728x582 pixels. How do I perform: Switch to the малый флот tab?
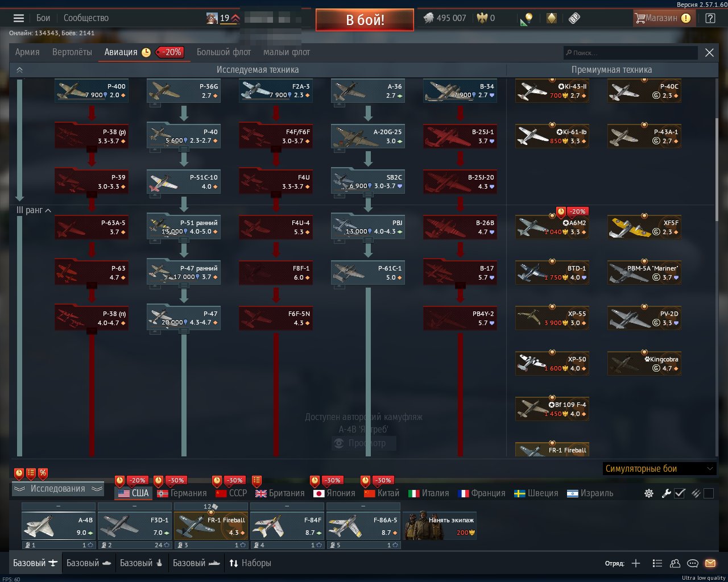click(287, 52)
